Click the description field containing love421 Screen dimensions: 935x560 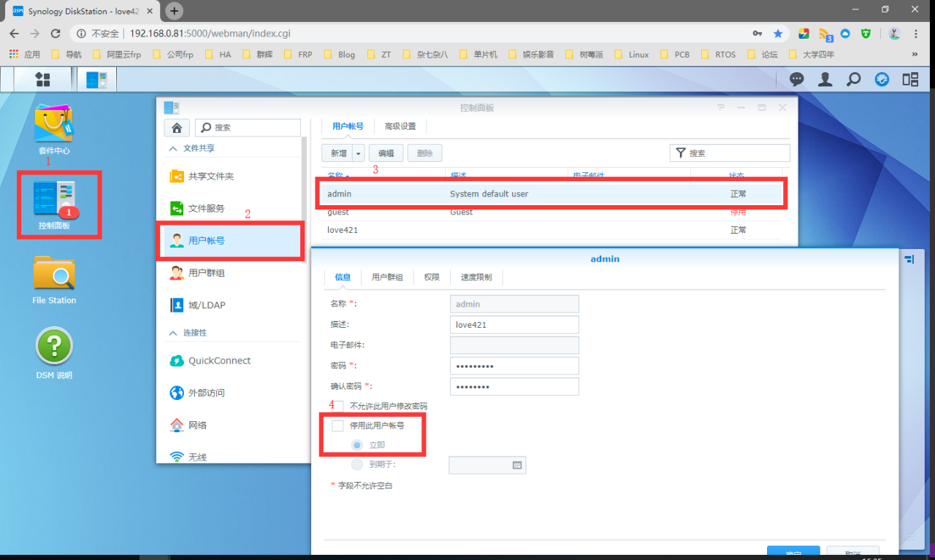(x=514, y=324)
